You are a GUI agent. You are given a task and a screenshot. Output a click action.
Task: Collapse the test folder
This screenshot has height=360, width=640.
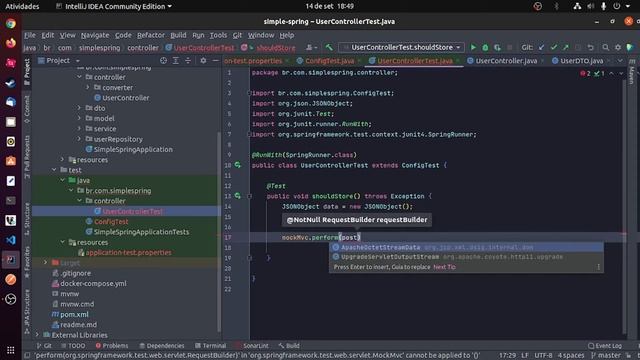pyautogui.click(x=54, y=170)
